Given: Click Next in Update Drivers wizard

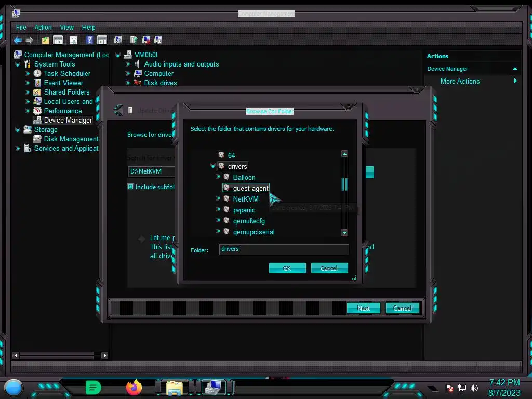Looking at the screenshot, I should (x=364, y=308).
